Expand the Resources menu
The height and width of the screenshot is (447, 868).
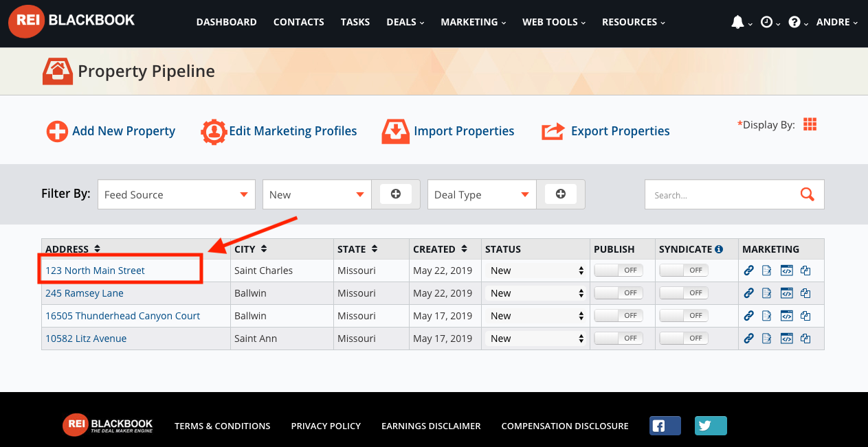pos(634,22)
